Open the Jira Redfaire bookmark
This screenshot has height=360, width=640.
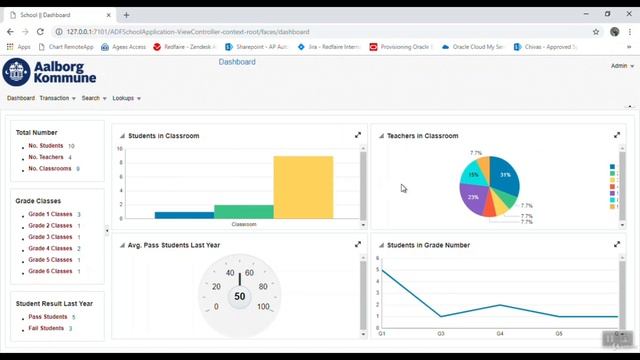(x=329, y=47)
